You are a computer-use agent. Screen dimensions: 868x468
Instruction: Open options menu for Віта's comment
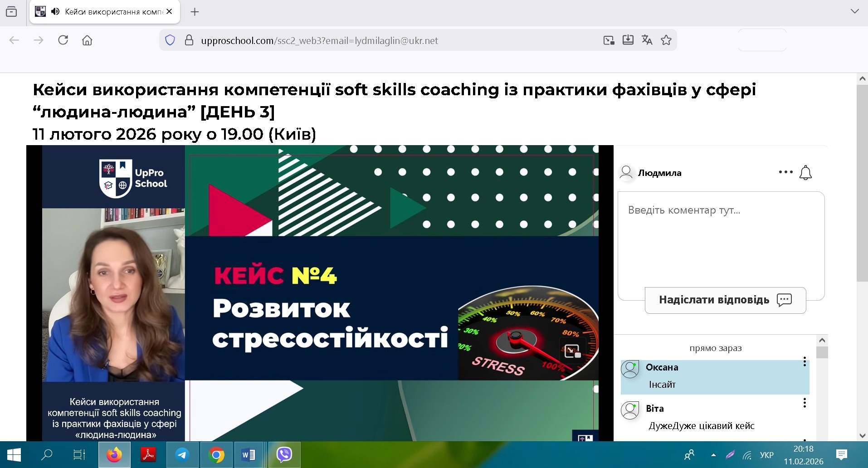(805, 403)
